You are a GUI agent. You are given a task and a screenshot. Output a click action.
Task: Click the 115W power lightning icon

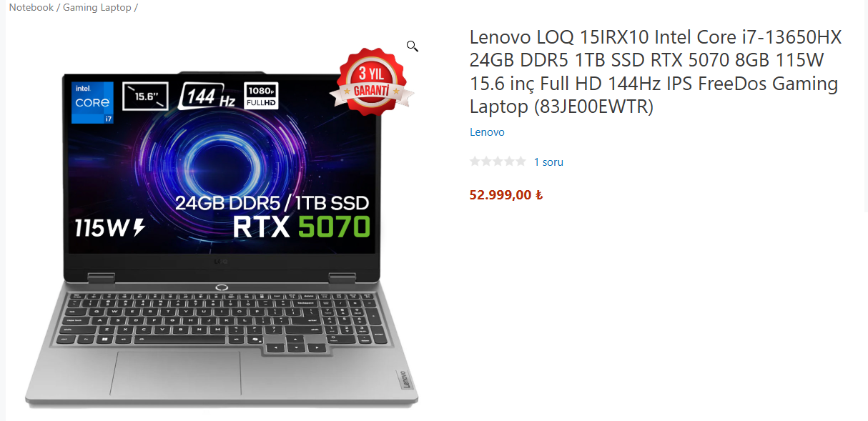pyautogui.click(x=139, y=227)
